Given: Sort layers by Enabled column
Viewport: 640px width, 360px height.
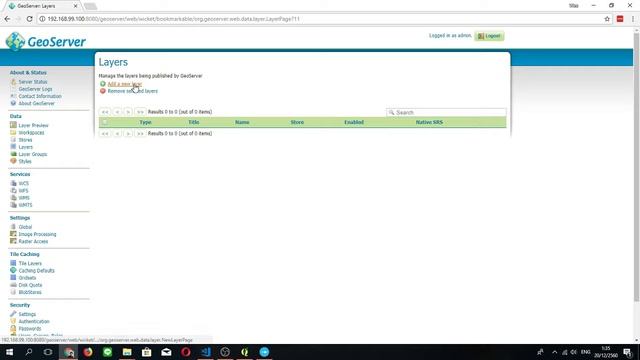Looking at the screenshot, I should [x=354, y=122].
